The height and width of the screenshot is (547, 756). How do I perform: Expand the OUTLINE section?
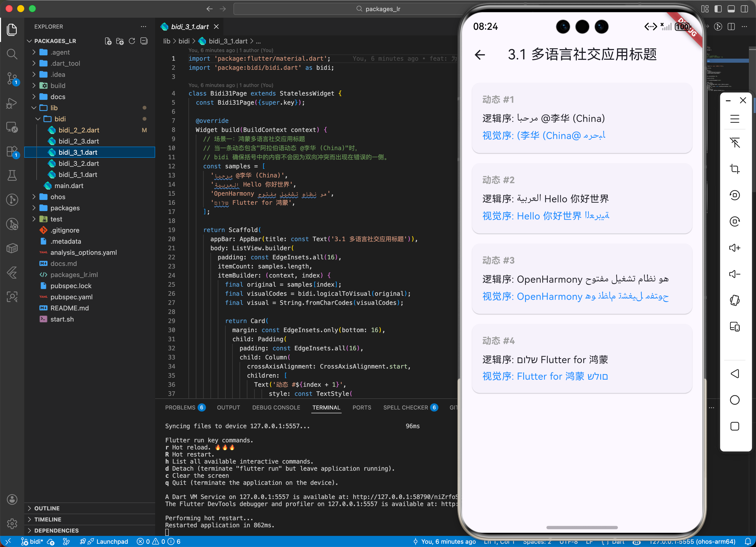point(47,508)
